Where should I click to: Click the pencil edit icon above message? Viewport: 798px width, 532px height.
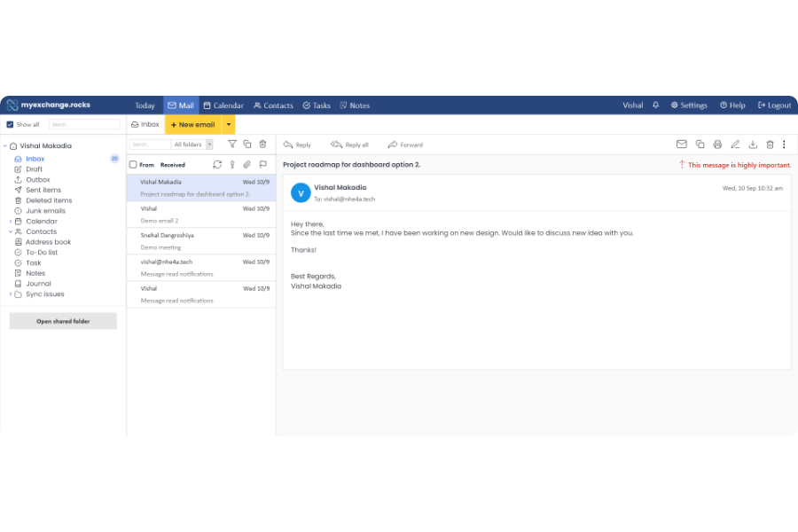735,145
